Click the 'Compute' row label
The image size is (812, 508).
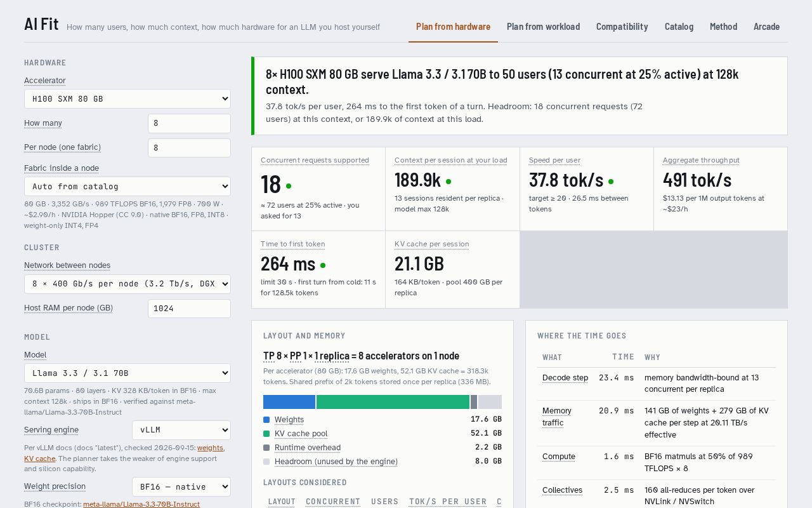click(x=559, y=457)
